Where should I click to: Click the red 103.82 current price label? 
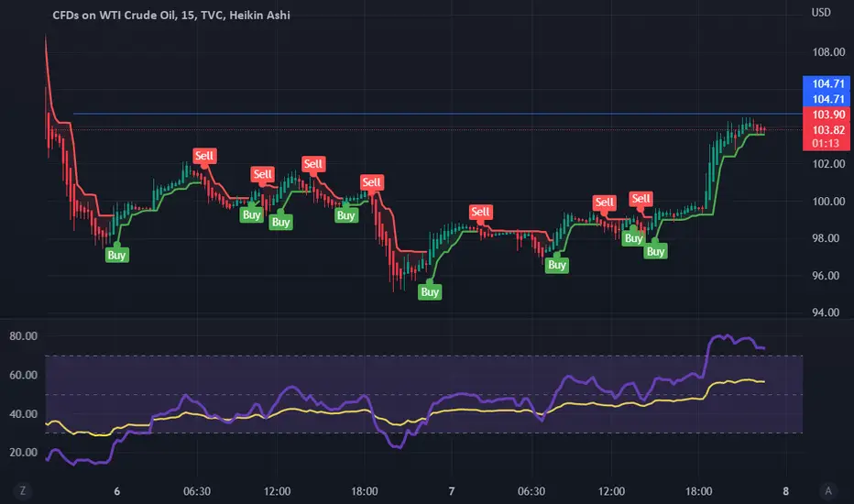coord(827,130)
